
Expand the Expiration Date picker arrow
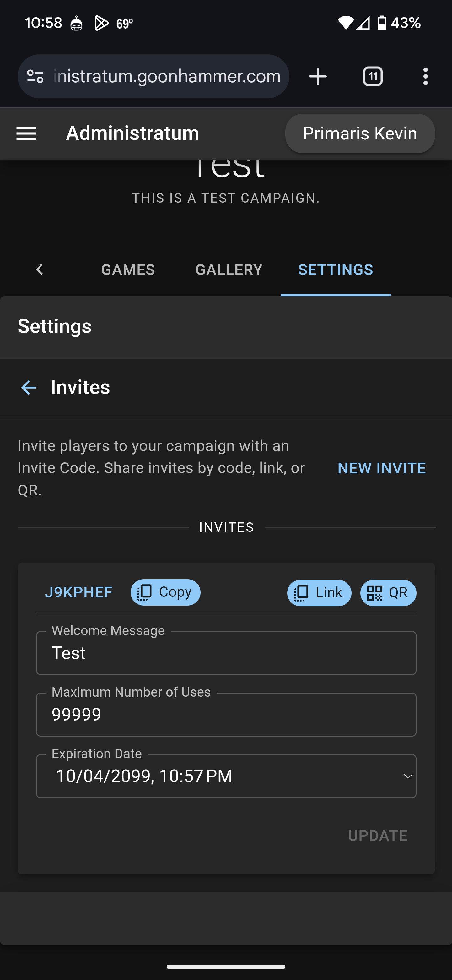pos(407,776)
